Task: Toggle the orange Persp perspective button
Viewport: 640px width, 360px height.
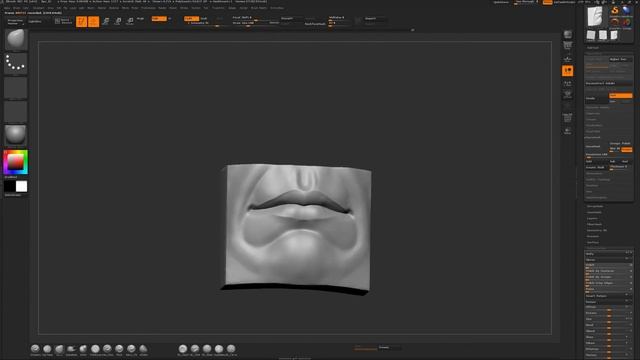Action: (568, 71)
